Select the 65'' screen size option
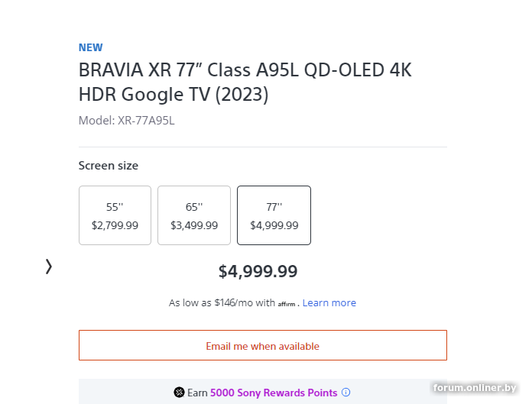This screenshot has height=404, width=532. pos(194,215)
